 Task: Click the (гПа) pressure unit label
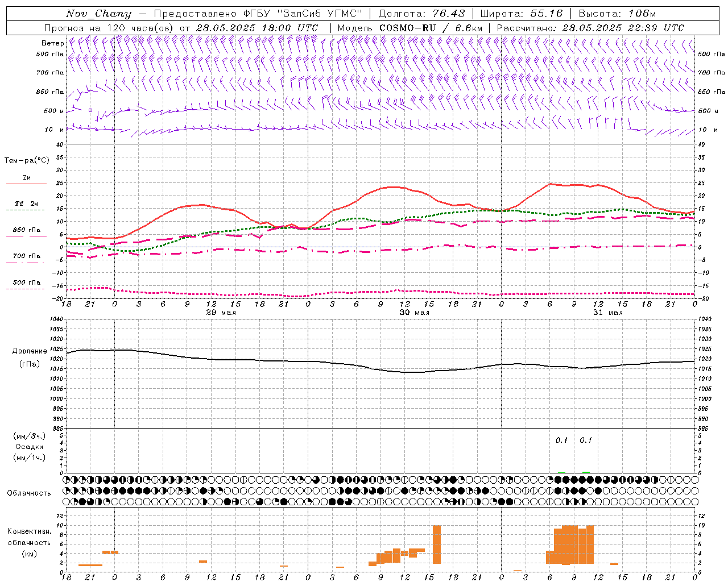[x=29, y=364]
